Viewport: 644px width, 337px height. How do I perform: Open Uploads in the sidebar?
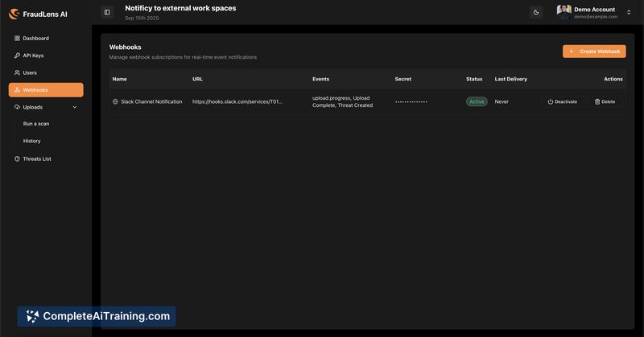tap(46, 107)
